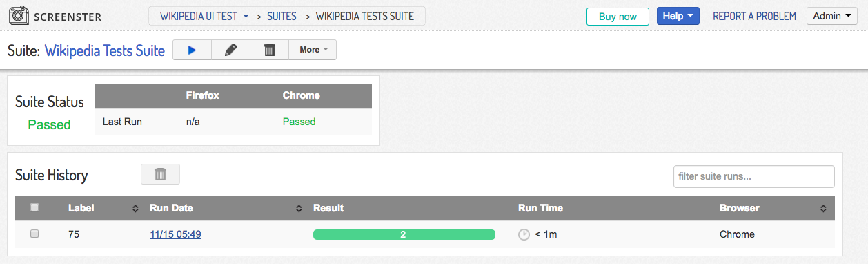Sort runs by Run Date arrows
The width and height of the screenshot is (868, 264).
coord(299,208)
